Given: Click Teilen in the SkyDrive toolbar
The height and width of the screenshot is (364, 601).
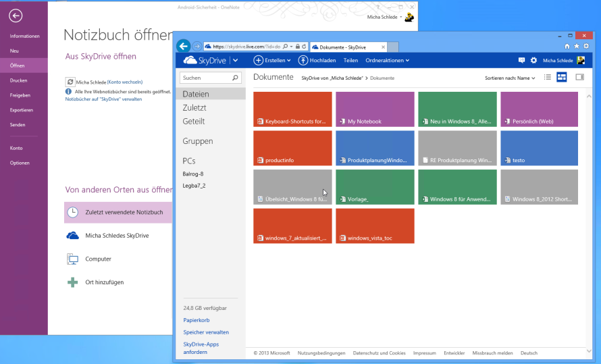Looking at the screenshot, I should [350, 60].
